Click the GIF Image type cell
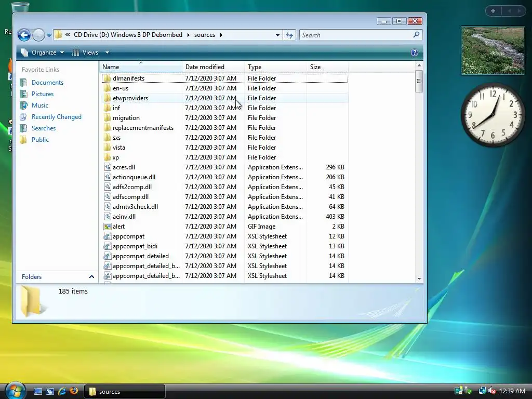This screenshot has width=532, height=399. tap(262, 227)
